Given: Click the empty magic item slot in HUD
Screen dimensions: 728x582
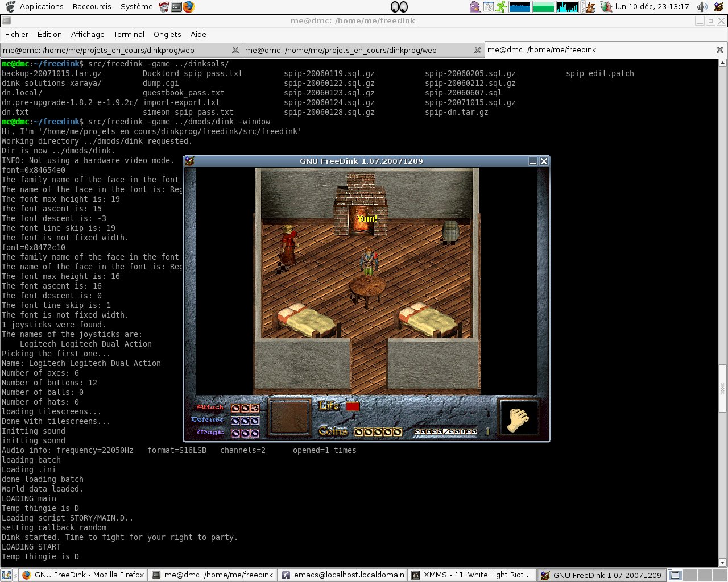Looking at the screenshot, I should click(289, 418).
